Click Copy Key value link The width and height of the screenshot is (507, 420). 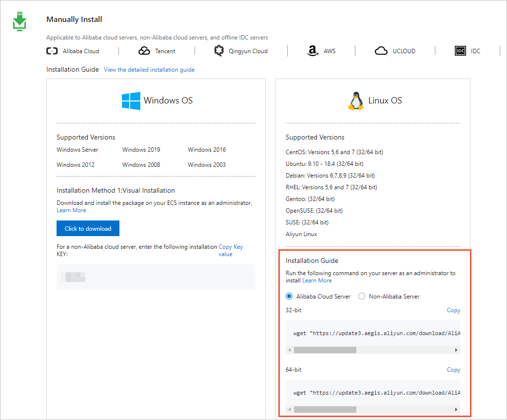[231, 250]
